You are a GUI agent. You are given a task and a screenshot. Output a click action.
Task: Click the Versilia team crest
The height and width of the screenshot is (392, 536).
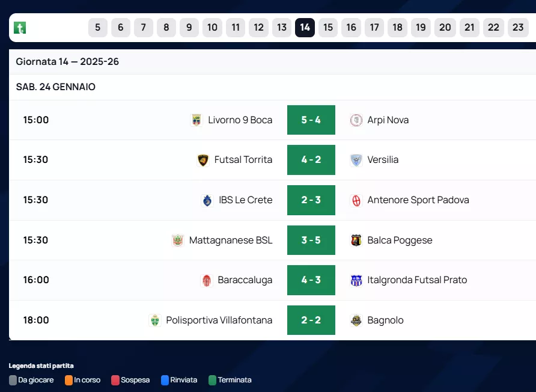coord(356,160)
